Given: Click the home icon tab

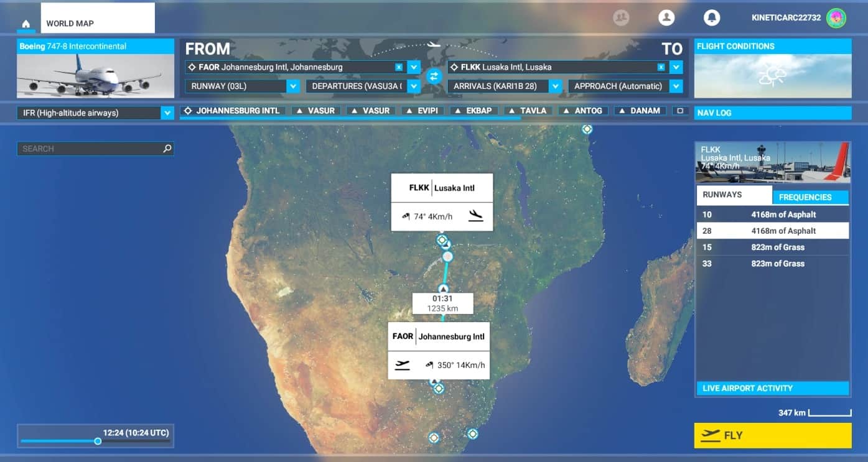Looking at the screenshot, I should point(26,24).
